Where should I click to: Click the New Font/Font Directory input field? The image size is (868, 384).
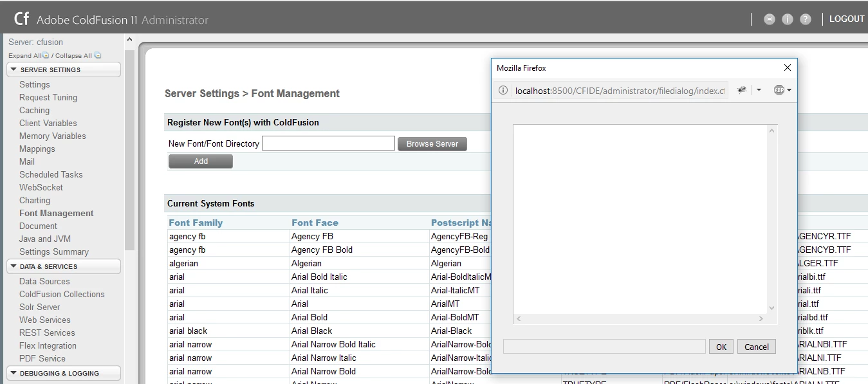click(328, 143)
